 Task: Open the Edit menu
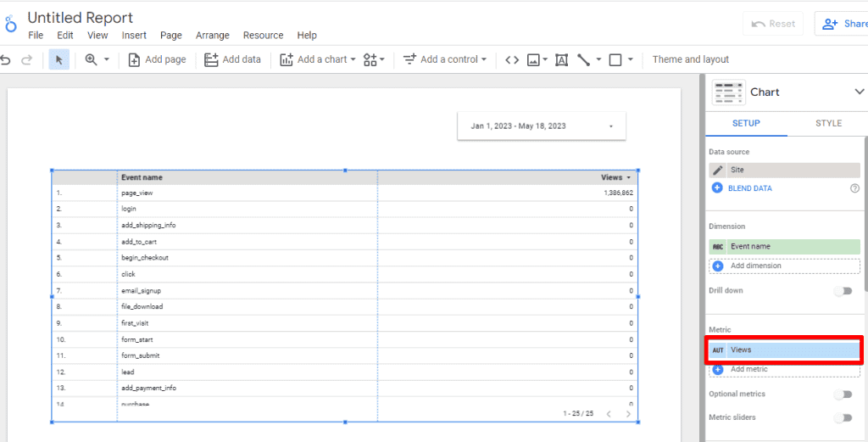point(64,36)
